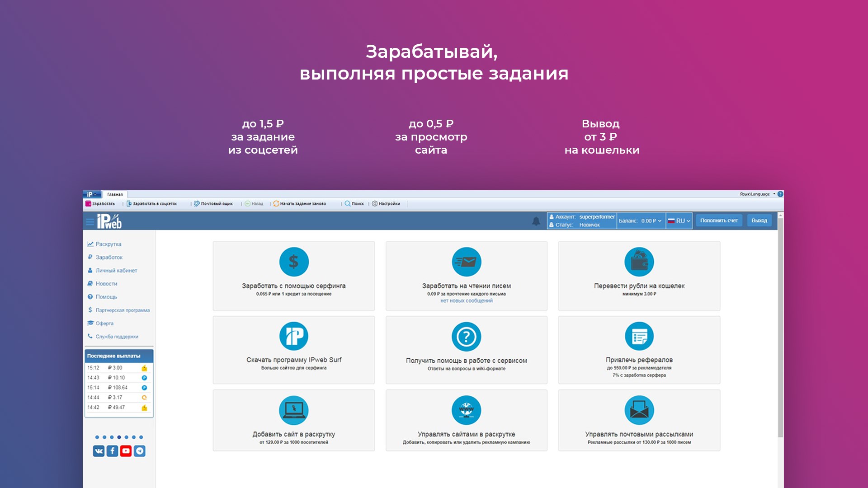Open the hamburger sidebar menu
The height and width of the screenshot is (488, 868).
(x=90, y=221)
